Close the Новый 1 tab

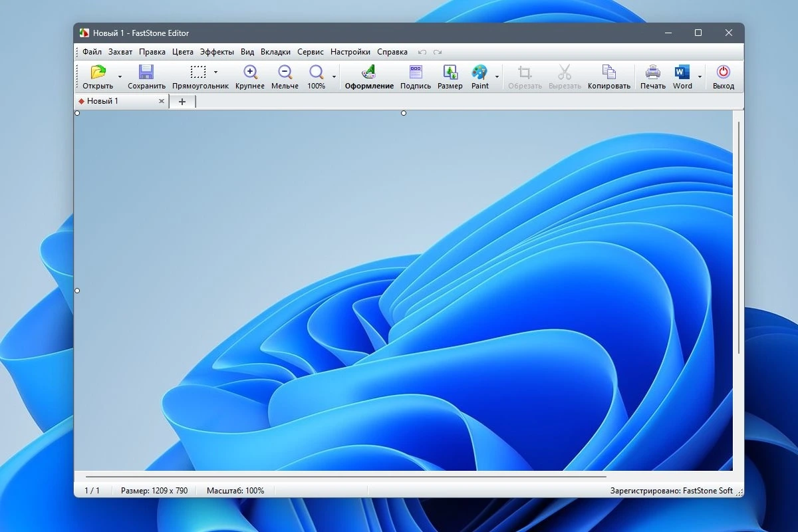click(161, 101)
